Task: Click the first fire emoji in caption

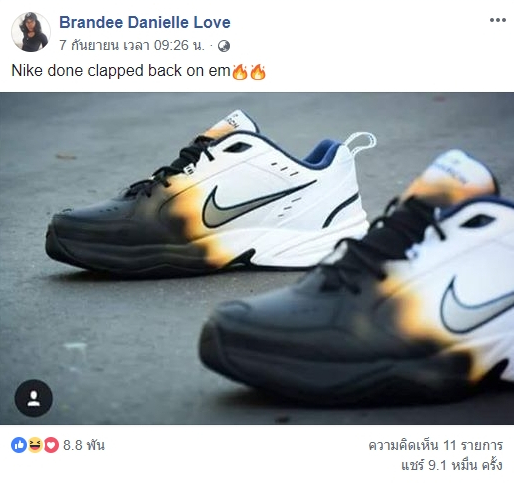Action: pyautogui.click(x=240, y=71)
